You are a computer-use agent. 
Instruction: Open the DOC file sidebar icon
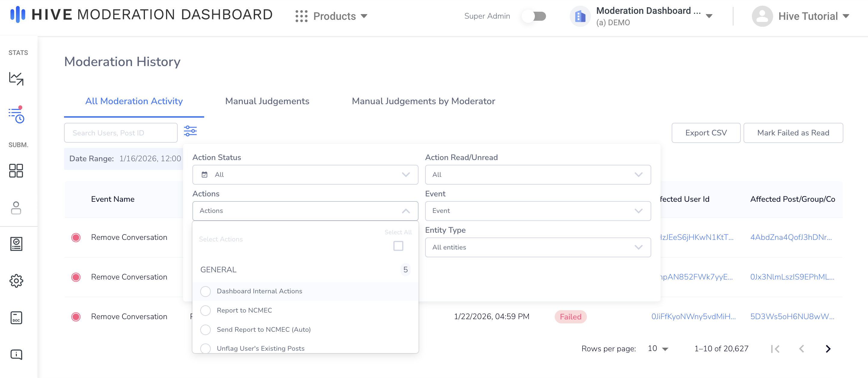pyautogui.click(x=16, y=317)
